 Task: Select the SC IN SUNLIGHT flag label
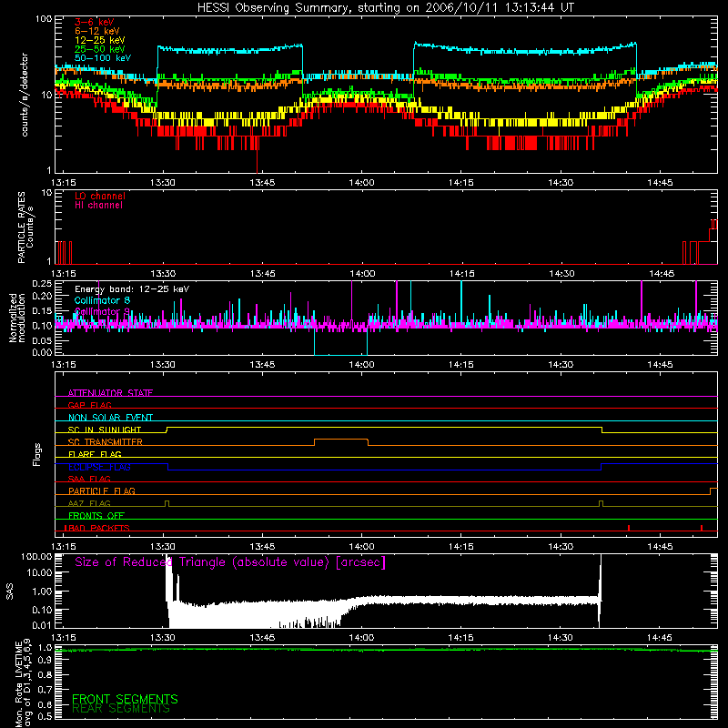[105, 430]
